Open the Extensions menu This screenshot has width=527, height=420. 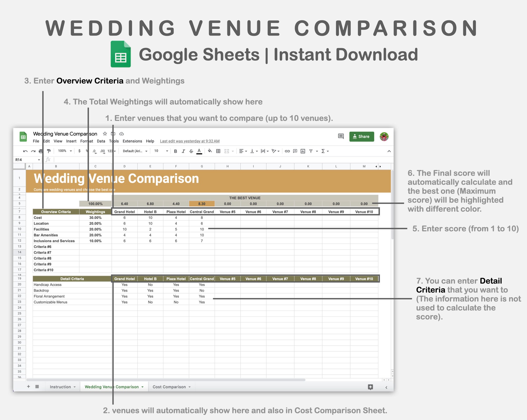[132, 141]
